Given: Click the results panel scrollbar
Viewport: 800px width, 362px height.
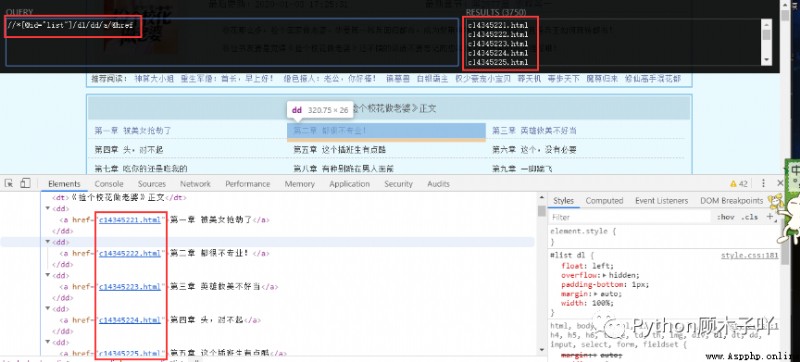Looking at the screenshot, I should click(x=766, y=42).
